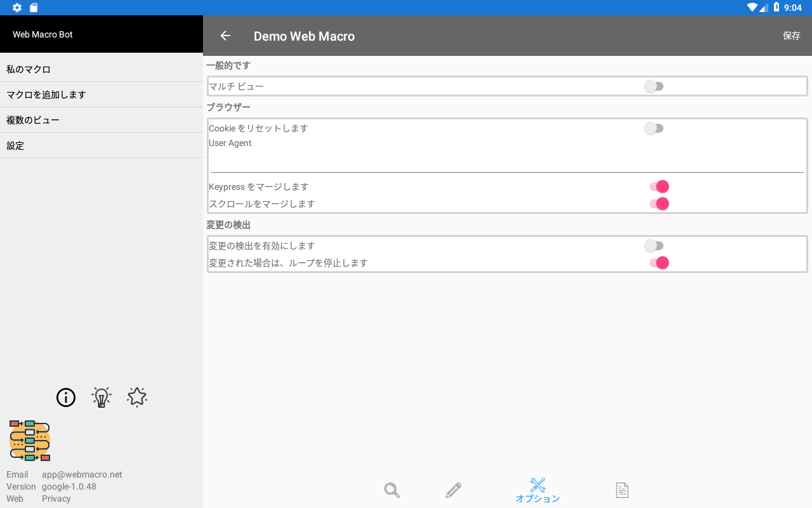
Task: Select the オプション tools tab
Action: point(538,490)
